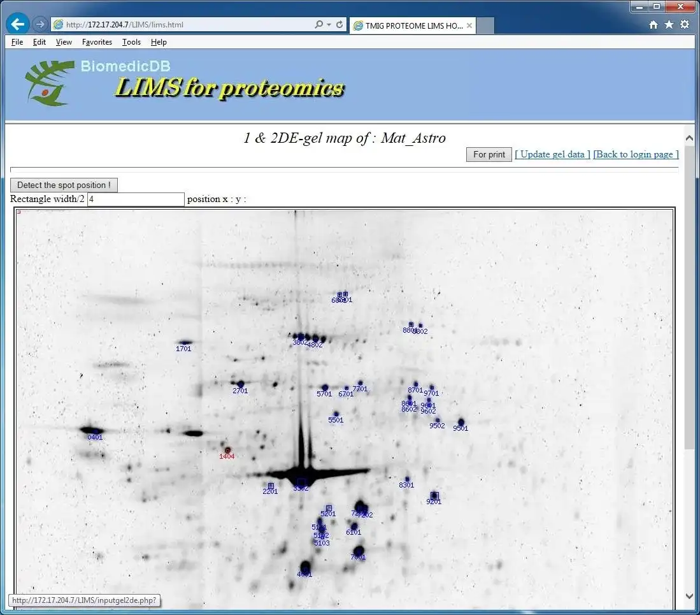The height and width of the screenshot is (615, 700).
Task: Select gel spot 7001
Action: (x=359, y=551)
